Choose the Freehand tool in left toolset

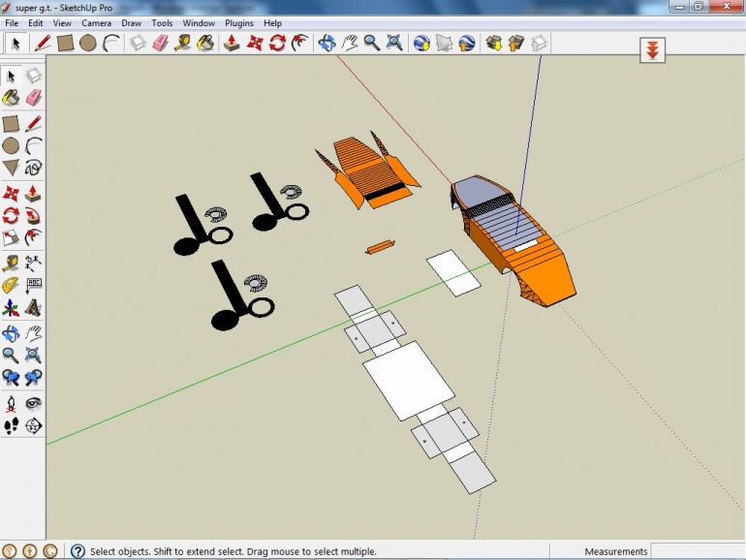(x=33, y=168)
